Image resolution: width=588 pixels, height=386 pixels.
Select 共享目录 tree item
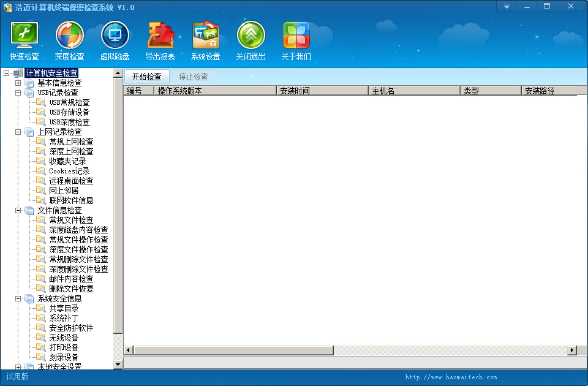coord(64,308)
